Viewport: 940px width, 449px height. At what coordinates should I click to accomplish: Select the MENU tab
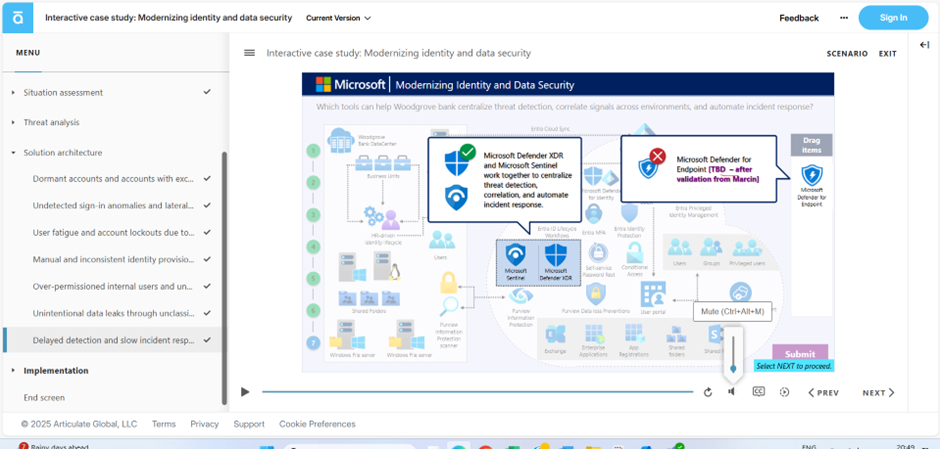[28, 53]
